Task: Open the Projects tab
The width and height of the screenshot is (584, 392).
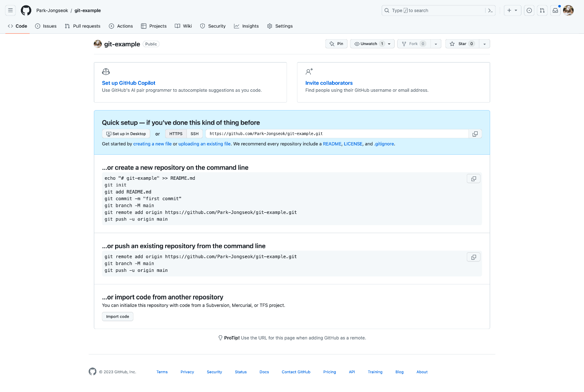Action: (x=154, y=26)
